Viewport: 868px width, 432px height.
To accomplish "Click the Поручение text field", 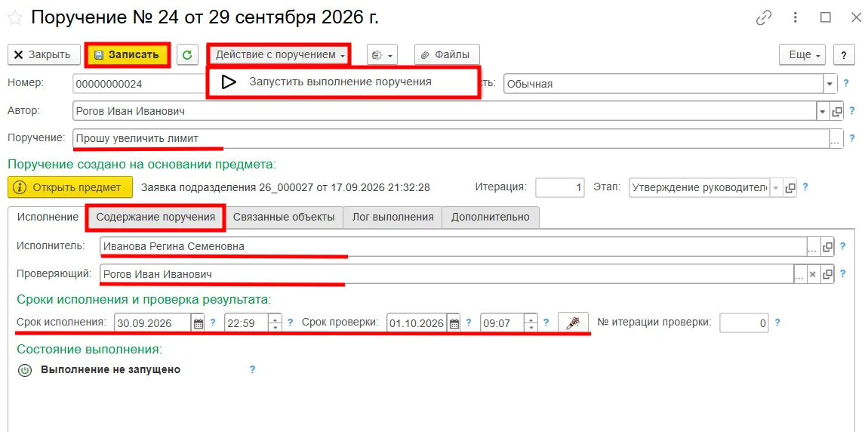I will tap(451, 138).
